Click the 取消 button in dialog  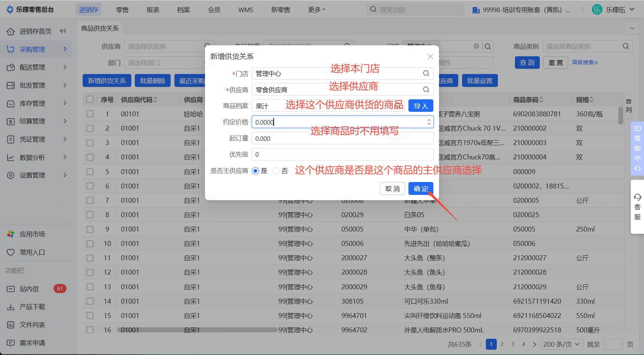(393, 188)
